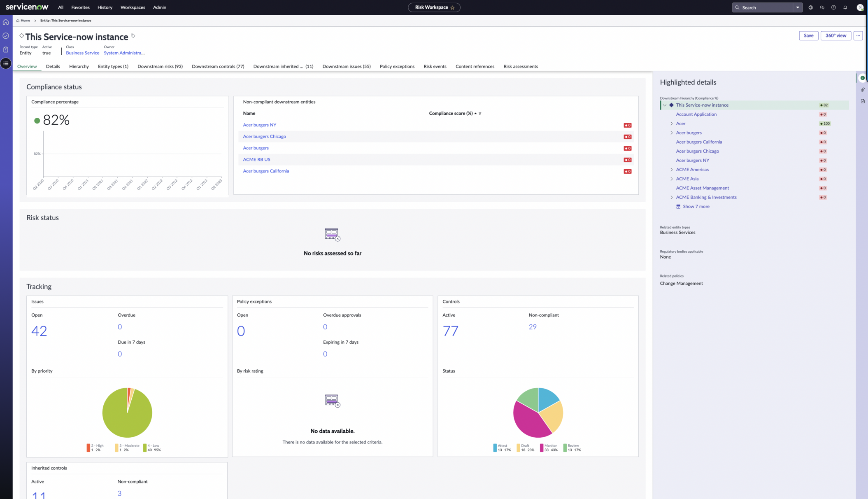
Task: Open the list icon in left sidebar
Action: (6, 63)
